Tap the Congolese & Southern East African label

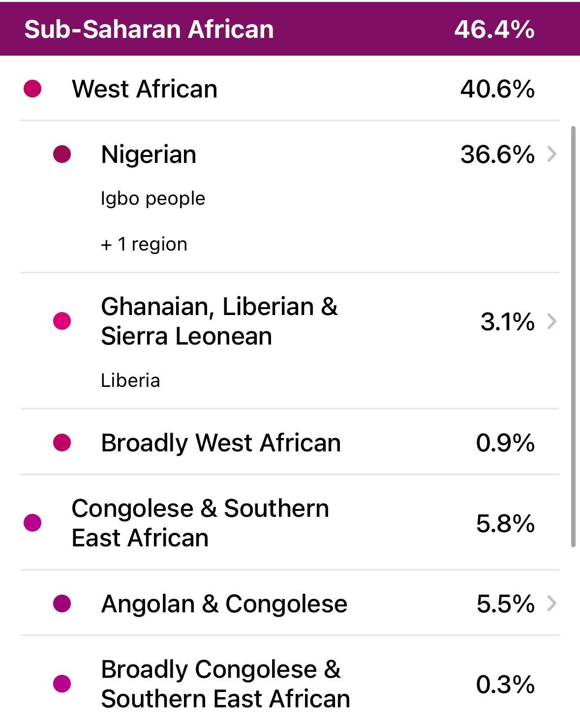pos(200,523)
